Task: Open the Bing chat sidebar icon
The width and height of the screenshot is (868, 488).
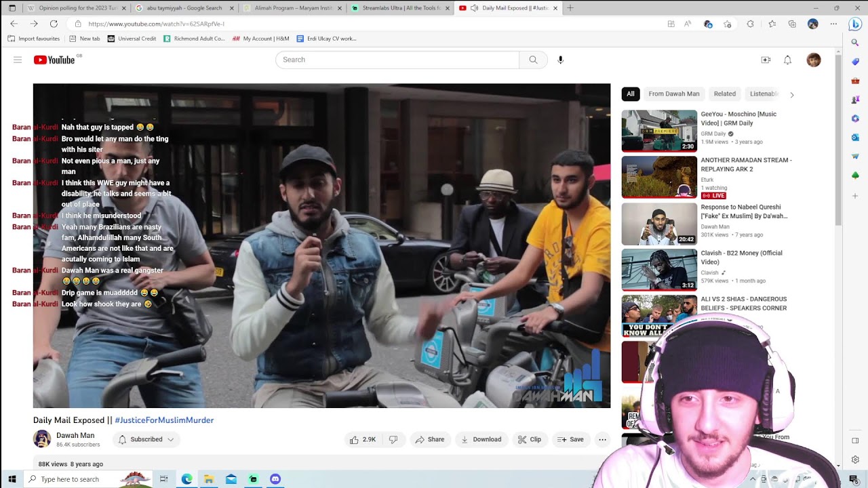Action: (854, 24)
